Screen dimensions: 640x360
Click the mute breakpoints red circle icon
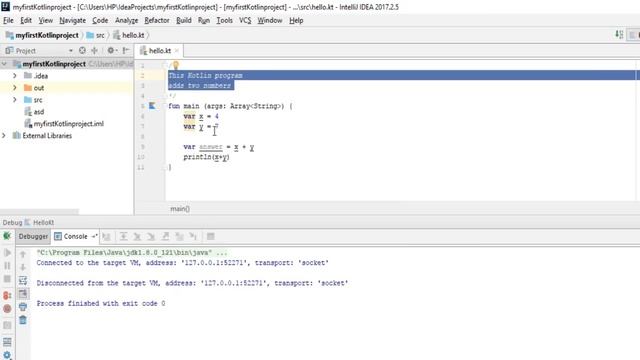(7, 309)
